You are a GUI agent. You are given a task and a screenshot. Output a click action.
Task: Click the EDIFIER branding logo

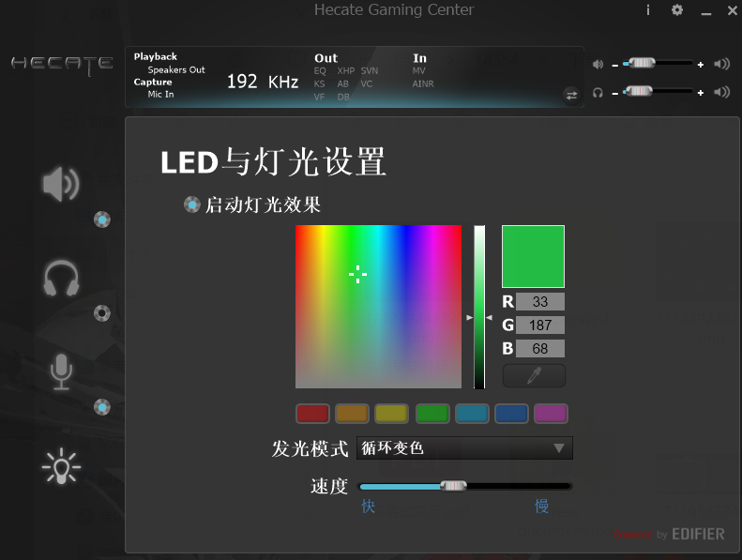click(698, 534)
